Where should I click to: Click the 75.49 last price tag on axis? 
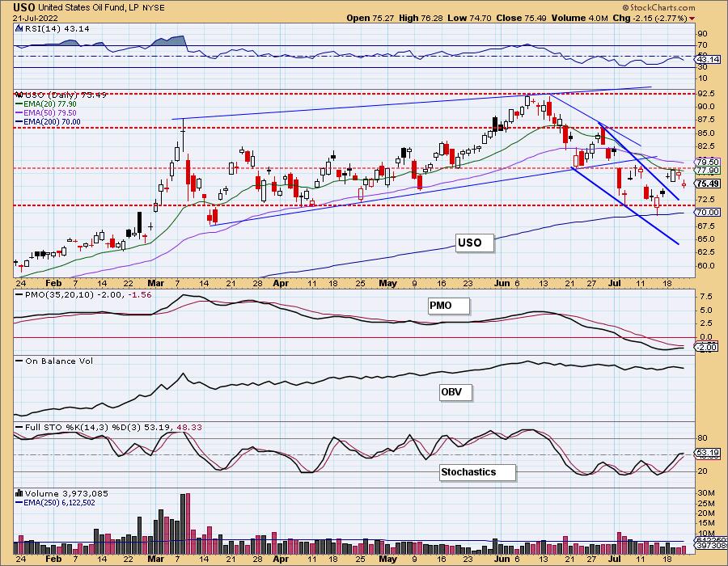(x=708, y=184)
